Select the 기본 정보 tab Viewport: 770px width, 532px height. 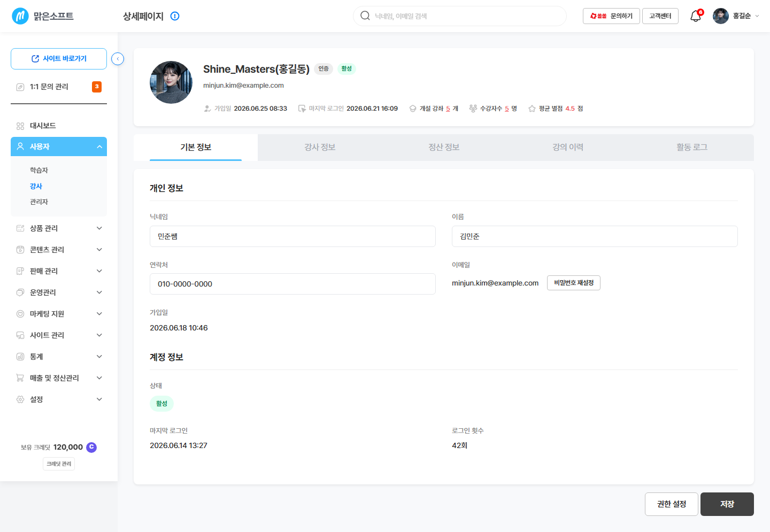(x=196, y=147)
